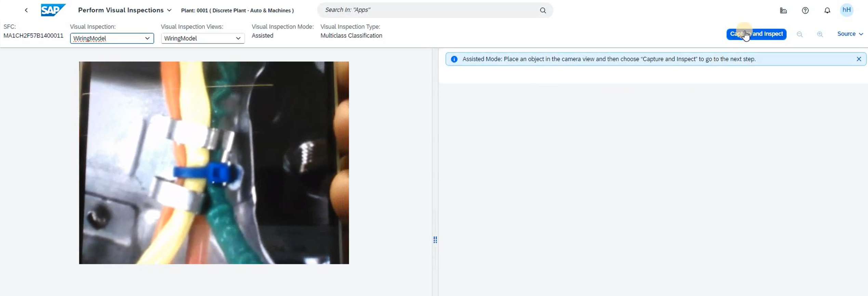The height and width of the screenshot is (296, 868).
Task: Dismiss the Assisted Mode info message
Action: [x=858, y=59]
